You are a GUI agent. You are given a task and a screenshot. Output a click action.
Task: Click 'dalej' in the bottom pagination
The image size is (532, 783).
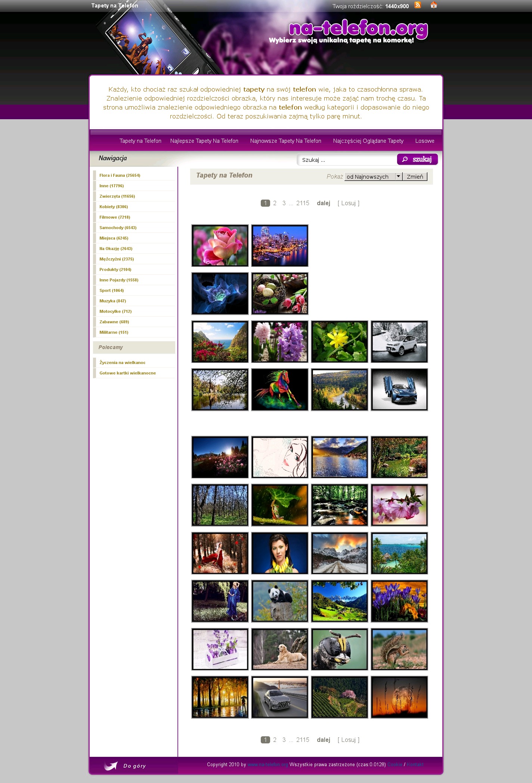(323, 740)
